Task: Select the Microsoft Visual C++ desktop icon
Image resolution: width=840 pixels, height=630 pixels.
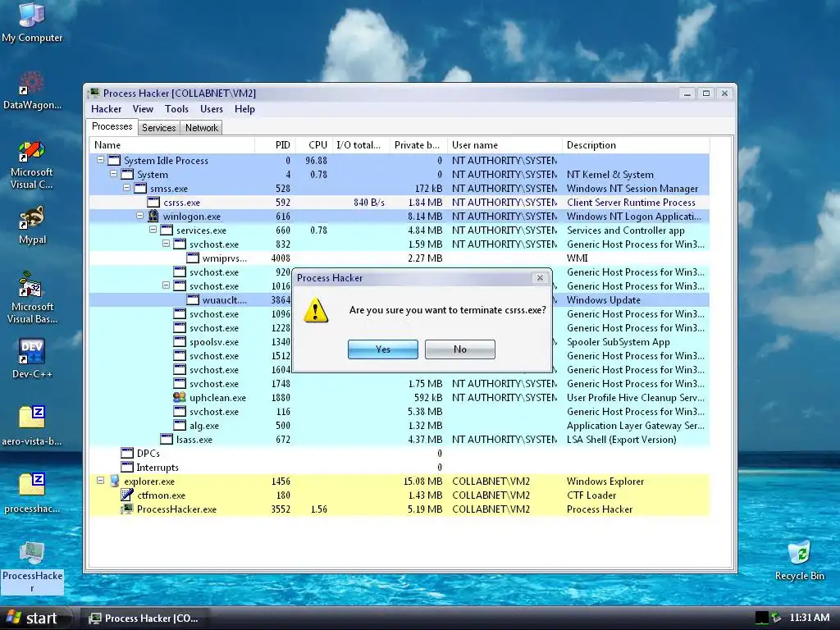Action: tap(32, 164)
